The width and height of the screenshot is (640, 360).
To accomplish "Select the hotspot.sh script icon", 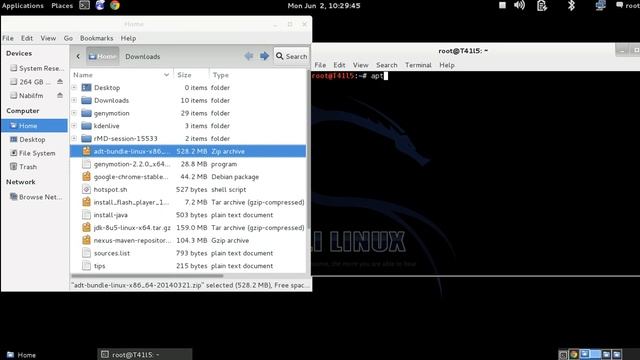I will coord(86,189).
